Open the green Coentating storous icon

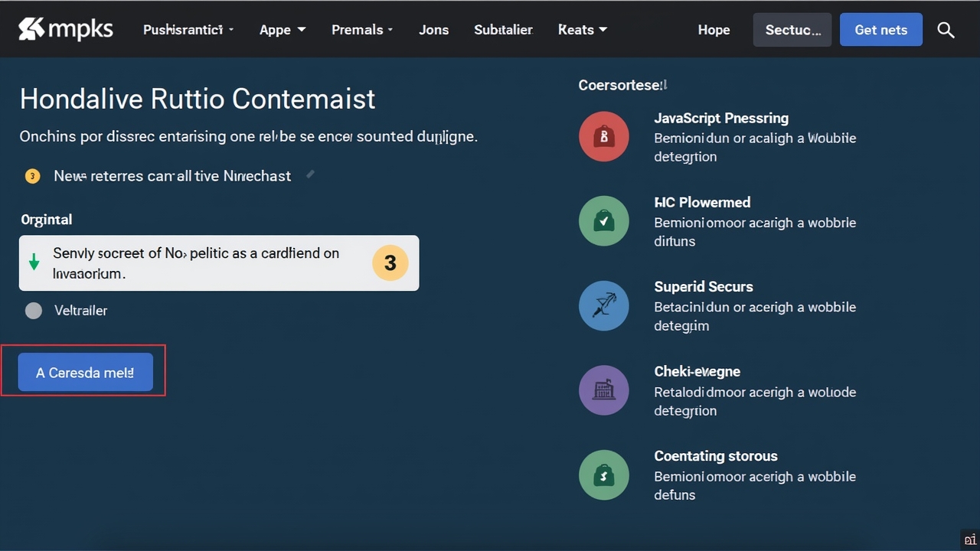(604, 474)
